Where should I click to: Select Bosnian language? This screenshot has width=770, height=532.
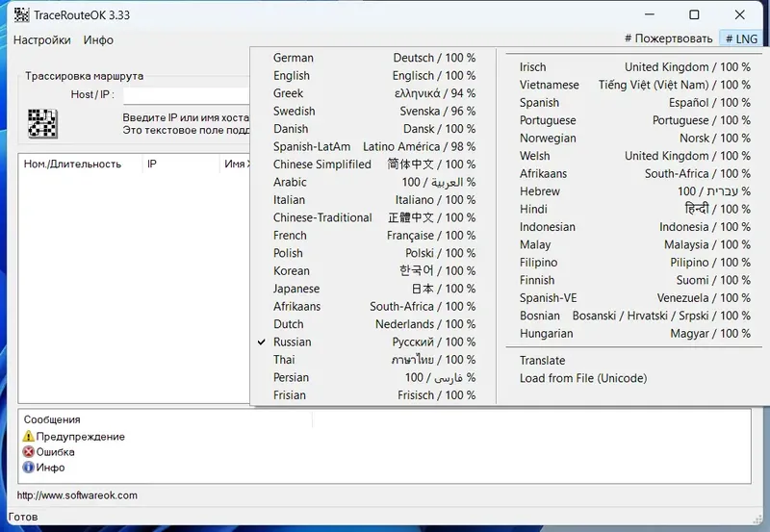(634, 316)
